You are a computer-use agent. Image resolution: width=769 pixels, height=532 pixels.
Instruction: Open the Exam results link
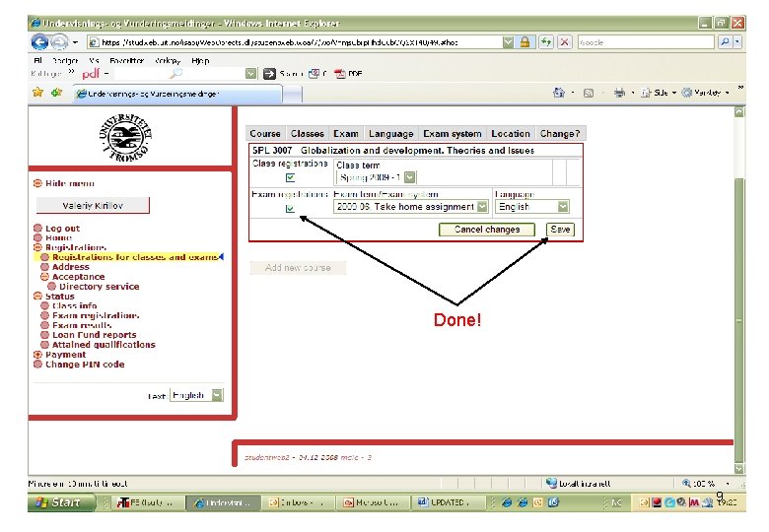click(82, 325)
